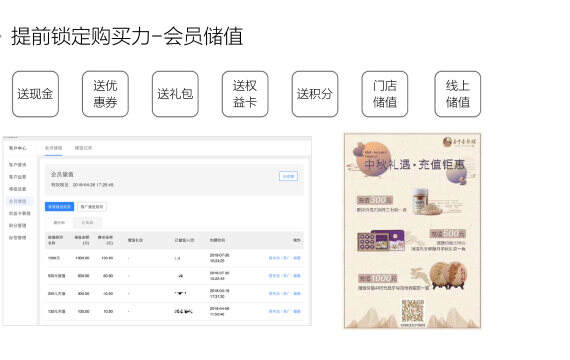This screenshot has width=570, height=360.
Task: Switch to the second top tab
Action: (x=83, y=148)
